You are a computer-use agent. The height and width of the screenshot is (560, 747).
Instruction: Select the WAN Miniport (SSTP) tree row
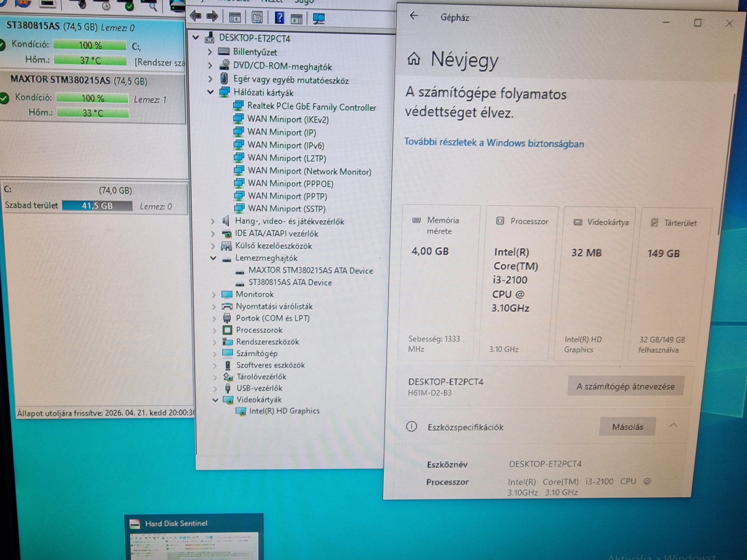tap(286, 209)
